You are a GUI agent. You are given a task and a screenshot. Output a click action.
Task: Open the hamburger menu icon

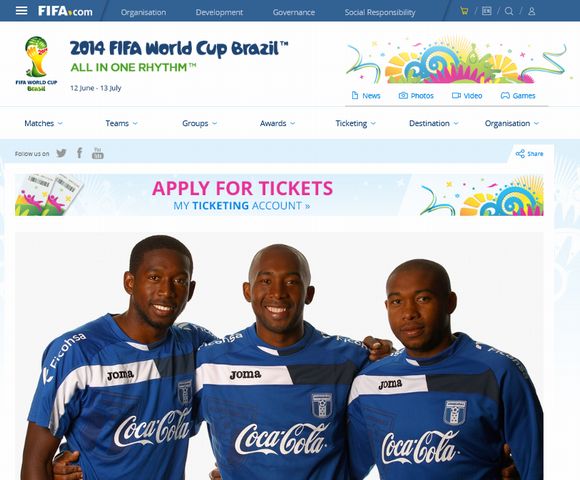pyautogui.click(x=21, y=11)
